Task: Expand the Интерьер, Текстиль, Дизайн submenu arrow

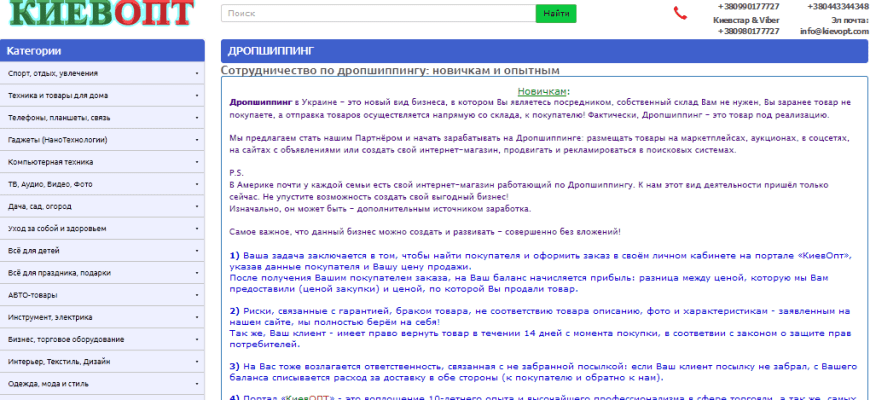Action: tap(197, 361)
